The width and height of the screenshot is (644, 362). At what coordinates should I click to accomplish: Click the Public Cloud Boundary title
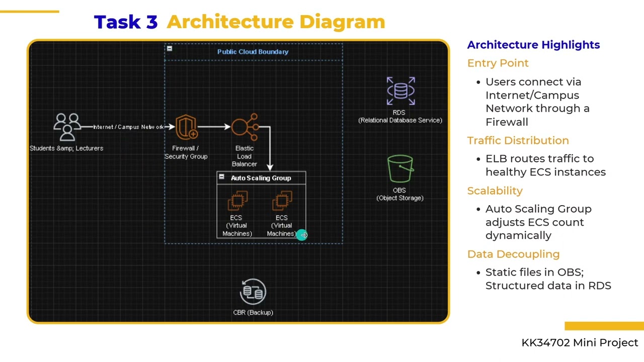(253, 52)
